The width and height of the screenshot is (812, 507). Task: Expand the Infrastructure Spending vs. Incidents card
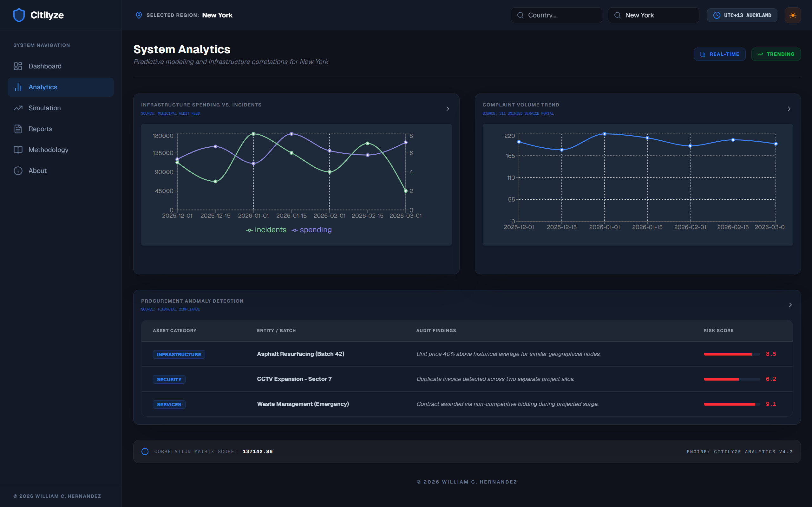coord(448,109)
